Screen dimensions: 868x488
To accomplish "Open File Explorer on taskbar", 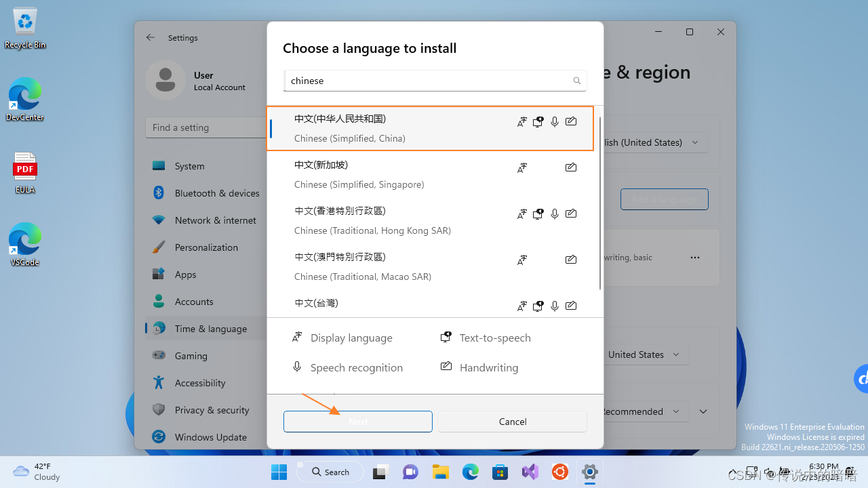I will (x=441, y=472).
